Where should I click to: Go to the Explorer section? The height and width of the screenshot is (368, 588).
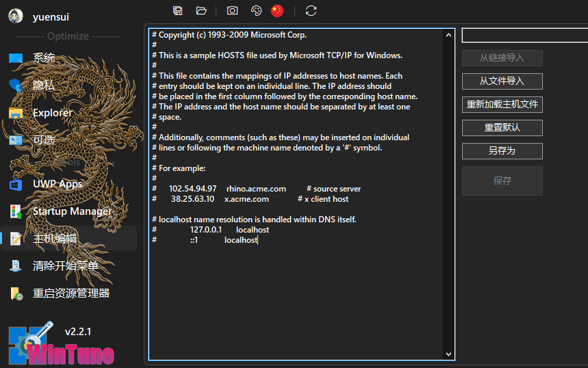click(53, 113)
